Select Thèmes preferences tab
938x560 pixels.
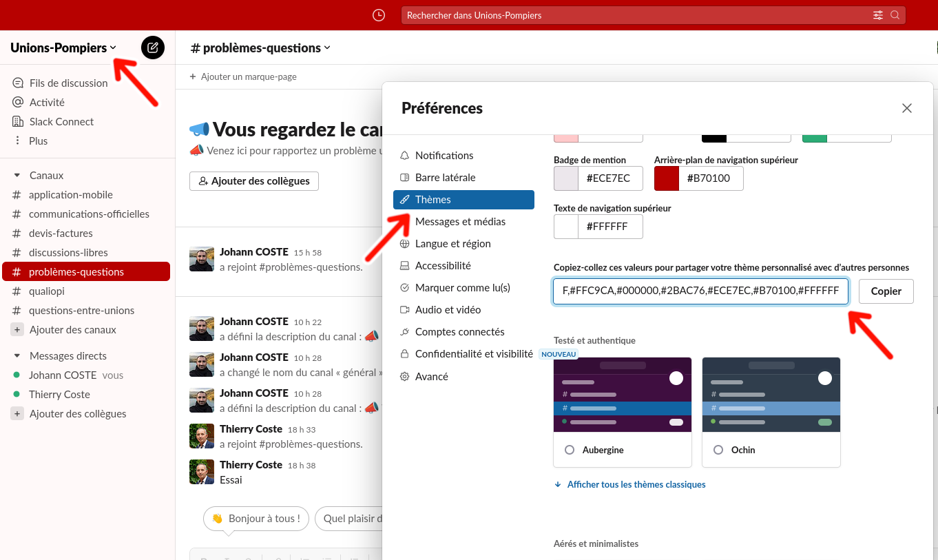tap(463, 200)
